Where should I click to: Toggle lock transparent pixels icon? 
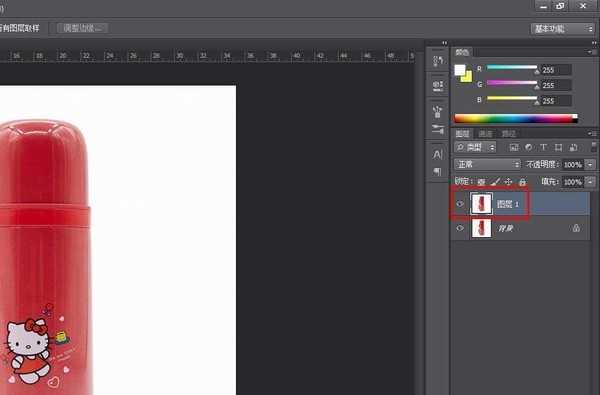482,182
